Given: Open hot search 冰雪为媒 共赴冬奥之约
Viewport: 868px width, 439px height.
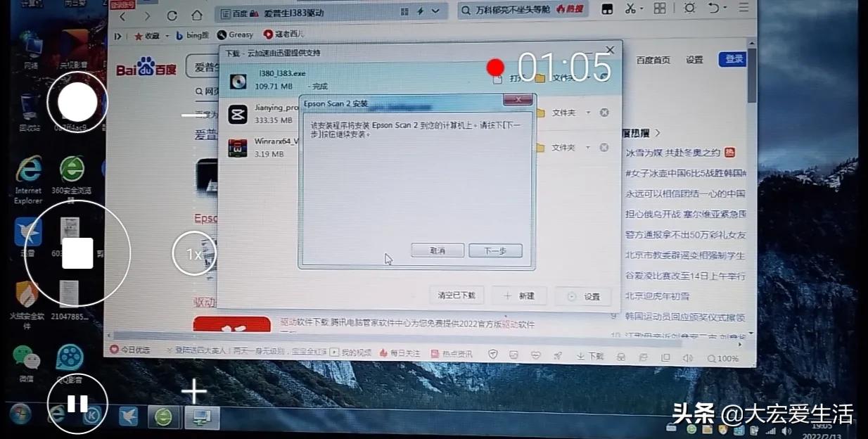Looking at the screenshot, I should (x=673, y=152).
